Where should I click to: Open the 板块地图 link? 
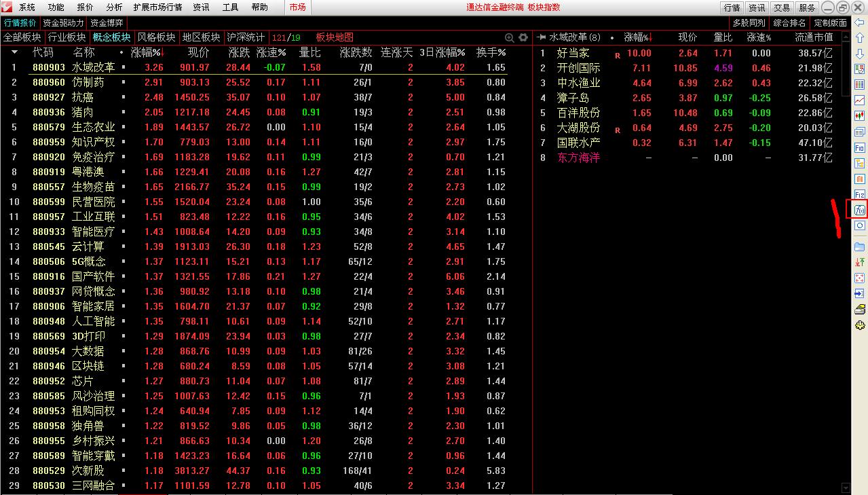pyautogui.click(x=335, y=37)
